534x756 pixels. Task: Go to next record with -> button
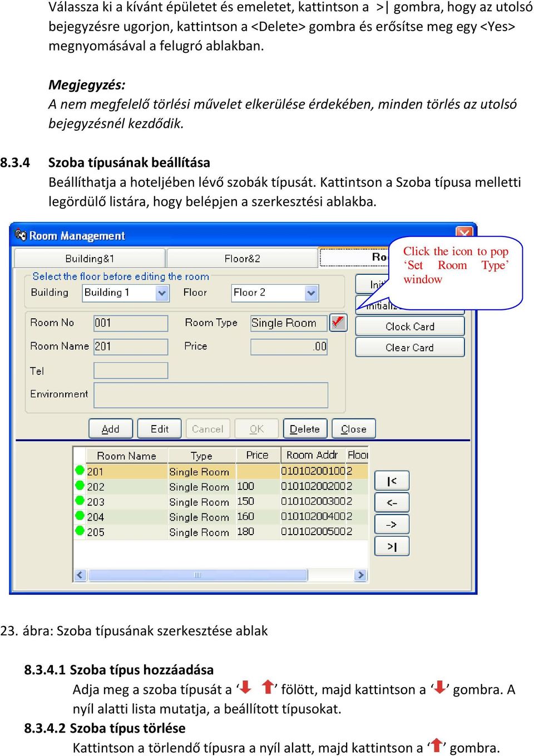pos(392,525)
